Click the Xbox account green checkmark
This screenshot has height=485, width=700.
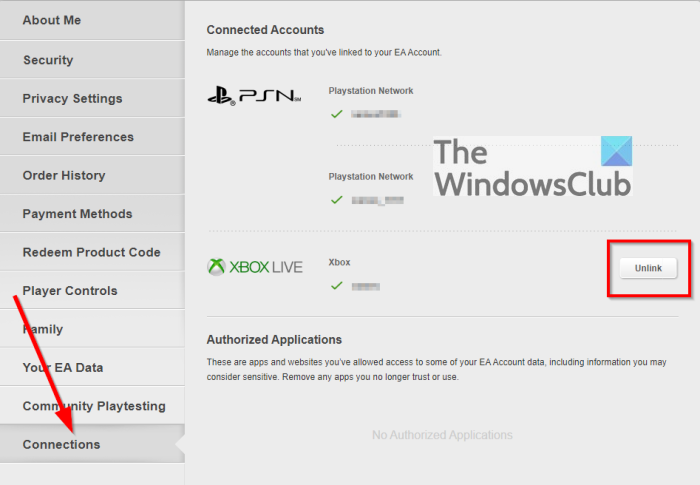pos(337,286)
